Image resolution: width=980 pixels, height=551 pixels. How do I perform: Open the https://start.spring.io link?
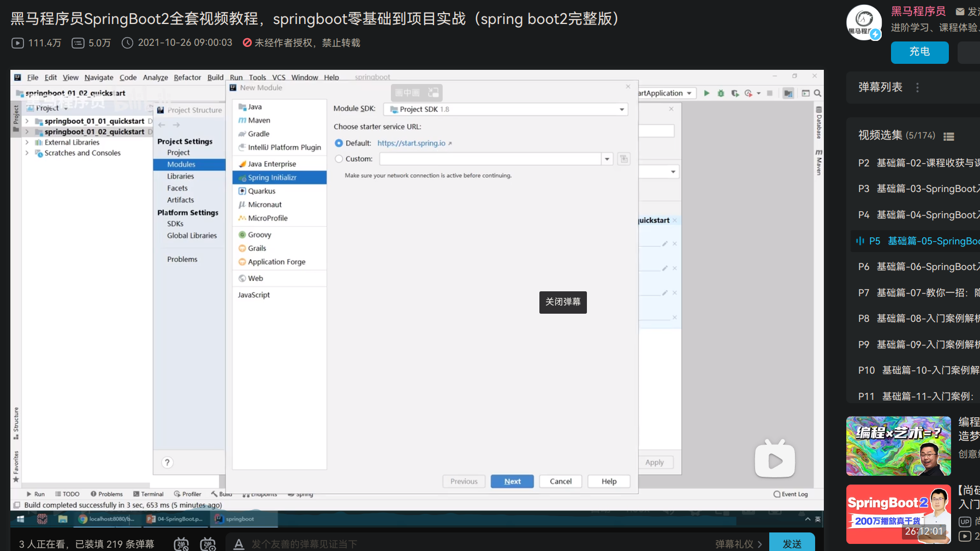412,143
